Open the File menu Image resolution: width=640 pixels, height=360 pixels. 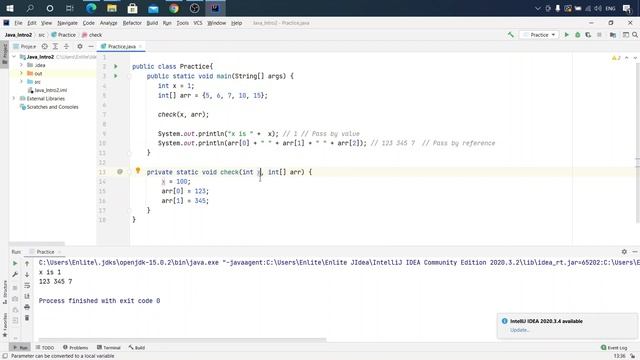point(18,23)
